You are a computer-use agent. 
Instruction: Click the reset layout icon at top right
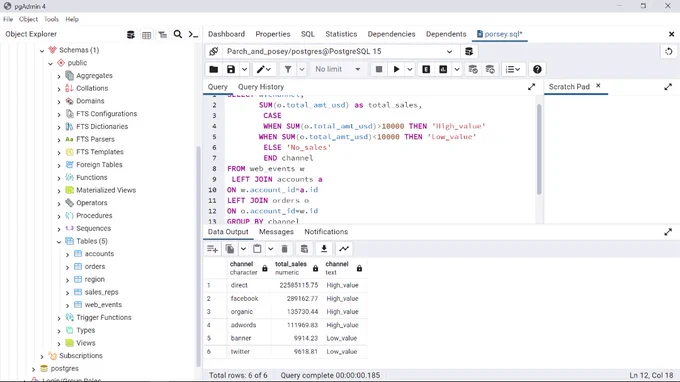669,52
